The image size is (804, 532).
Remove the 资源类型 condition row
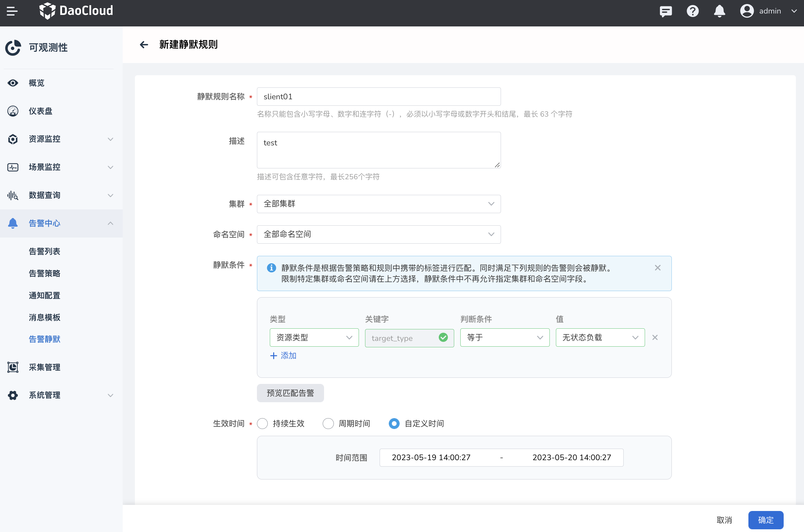[x=655, y=337]
